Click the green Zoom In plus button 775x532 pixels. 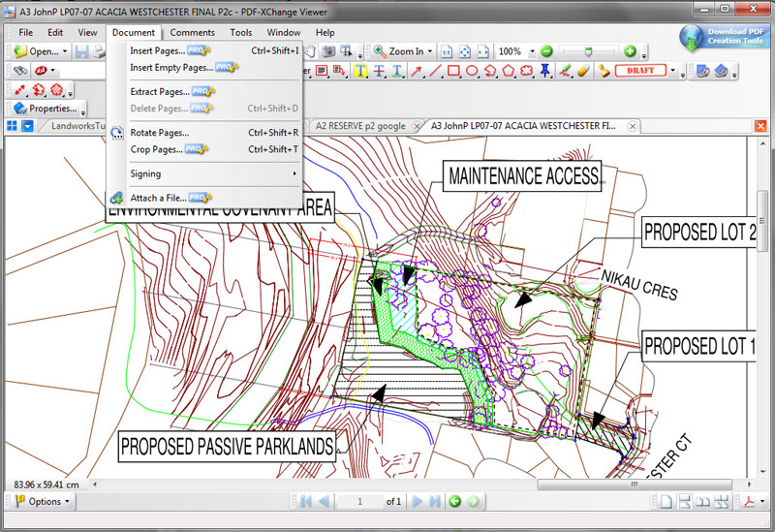click(x=630, y=51)
